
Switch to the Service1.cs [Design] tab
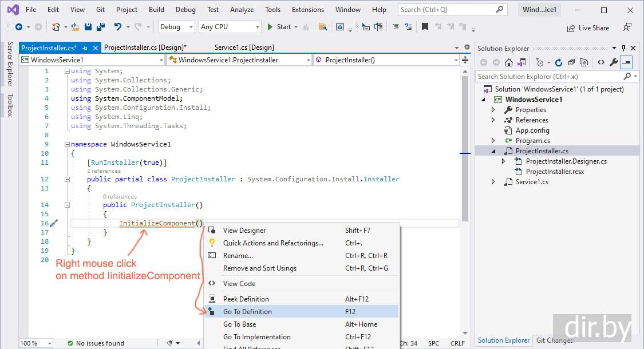pos(244,47)
